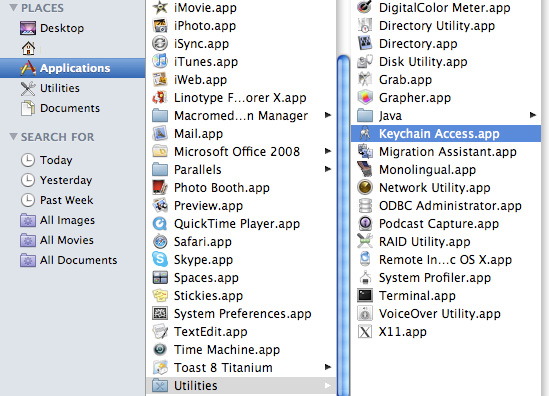Select Remote Install Mac OS X.app entry

tap(446, 259)
